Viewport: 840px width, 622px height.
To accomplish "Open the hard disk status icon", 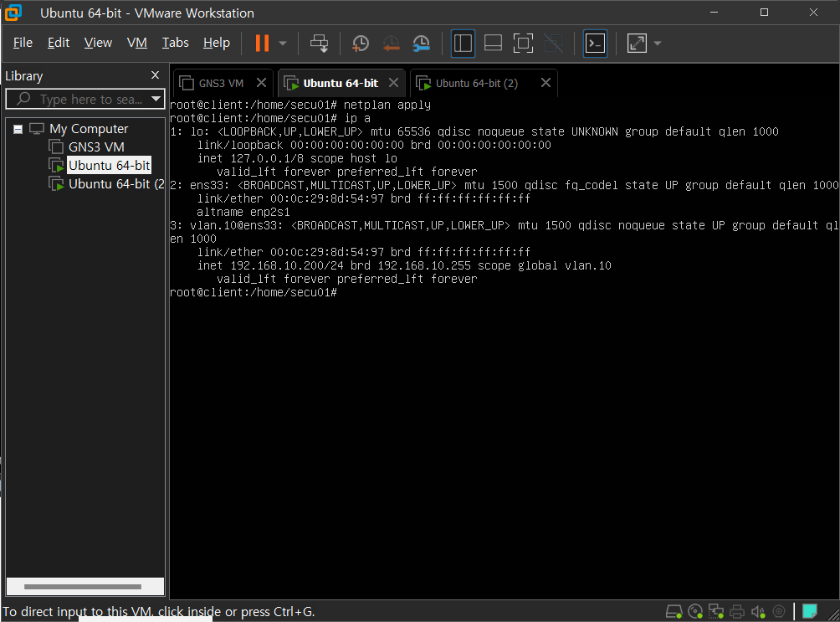I will [x=674, y=611].
